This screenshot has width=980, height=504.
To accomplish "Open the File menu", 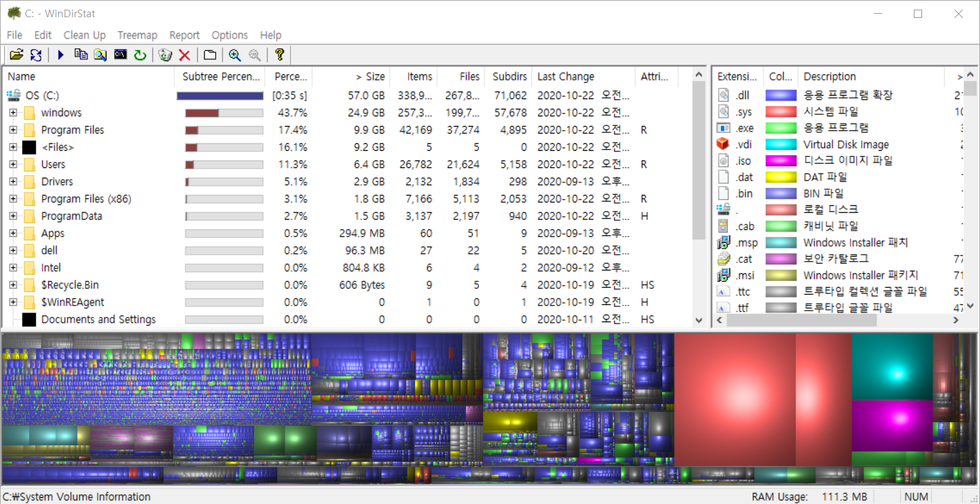I will 14,35.
